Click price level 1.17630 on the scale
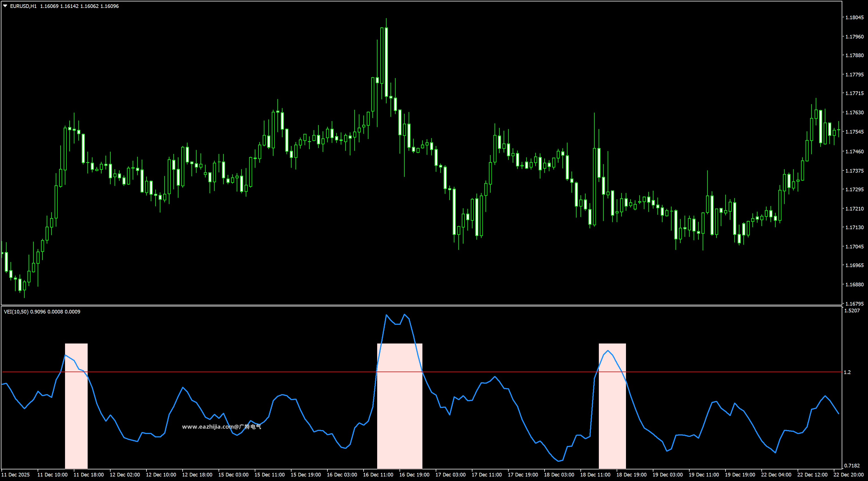 tap(854, 113)
